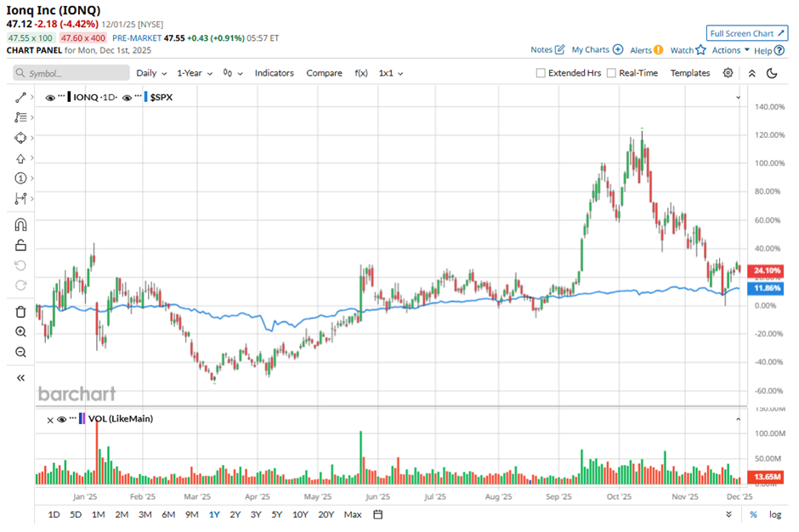Viewport: 799px width, 532px height.
Task: Click the 24.10% IONQ price label
Action: 766,270
